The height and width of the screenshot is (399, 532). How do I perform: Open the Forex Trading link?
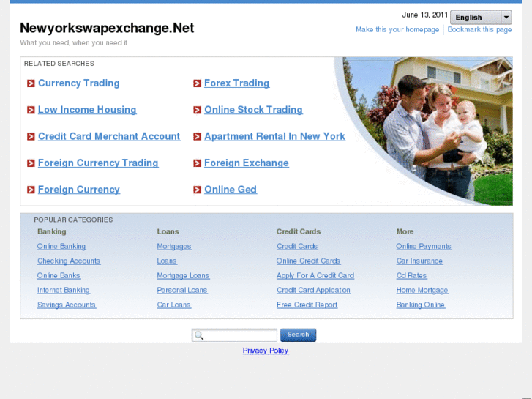click(x=237, y=83)
